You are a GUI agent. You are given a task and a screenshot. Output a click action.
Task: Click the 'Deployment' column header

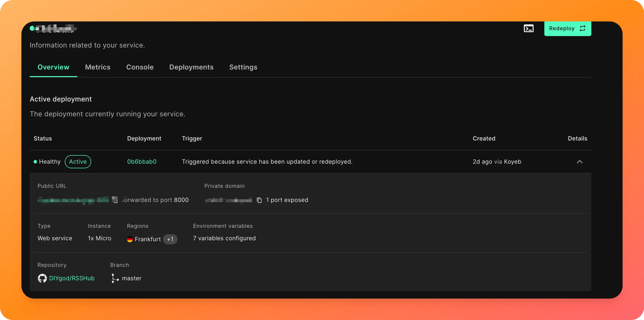(x=144, y=139)
